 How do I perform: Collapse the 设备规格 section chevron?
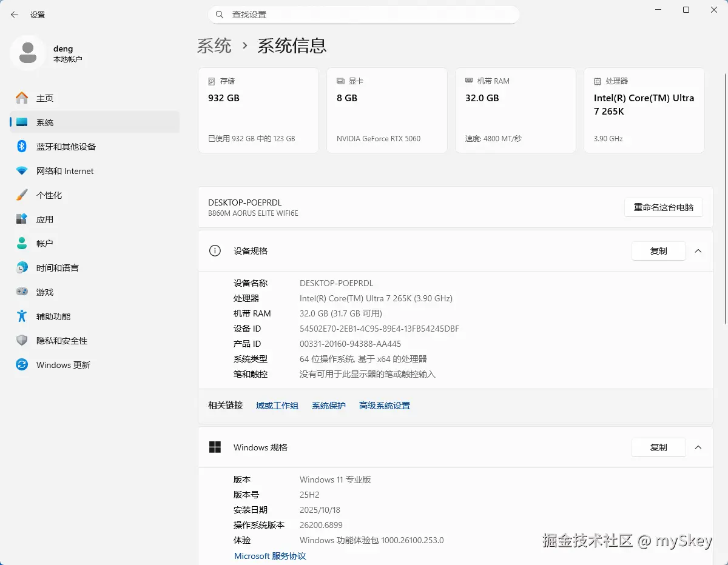pyautogui.click(x=698, y=251)
